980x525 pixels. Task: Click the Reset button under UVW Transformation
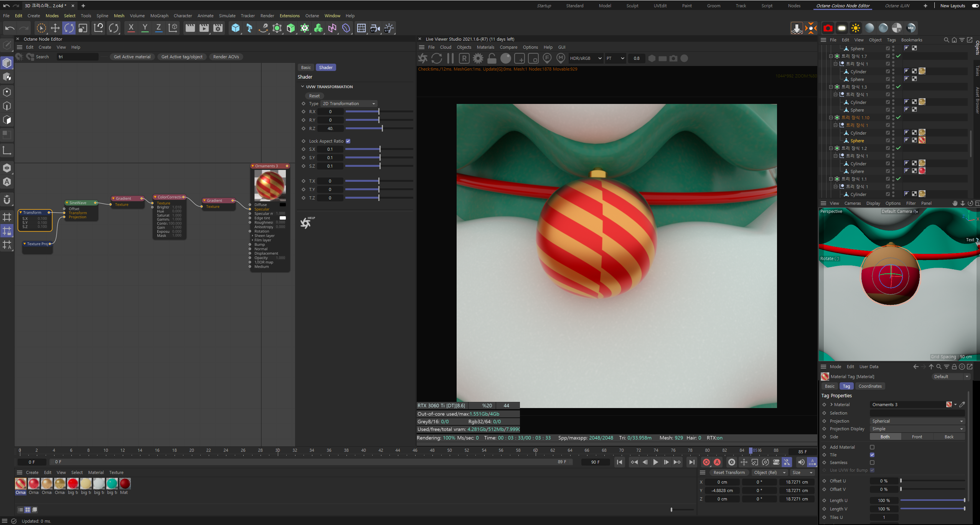pos(314,96)
